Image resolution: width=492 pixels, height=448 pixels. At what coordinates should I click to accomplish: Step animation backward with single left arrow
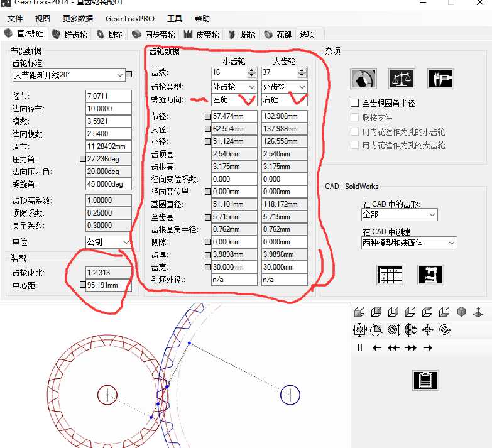376,347
